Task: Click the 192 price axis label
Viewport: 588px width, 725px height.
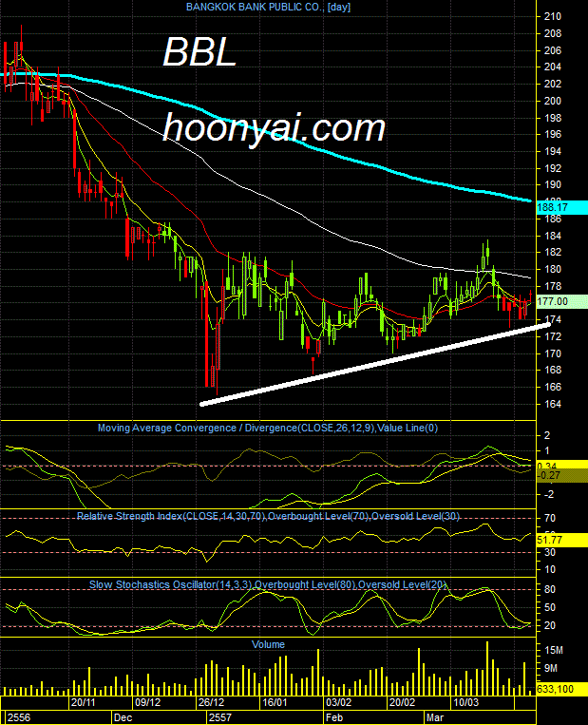Action: 553,169
